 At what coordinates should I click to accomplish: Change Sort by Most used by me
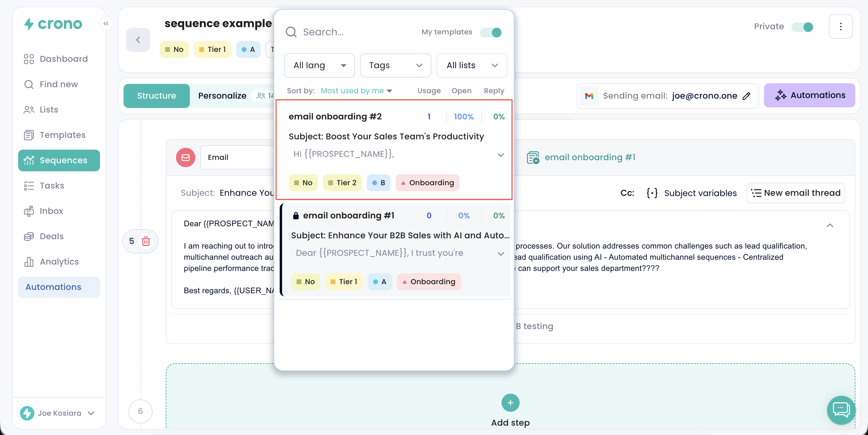tap(356, 91)
